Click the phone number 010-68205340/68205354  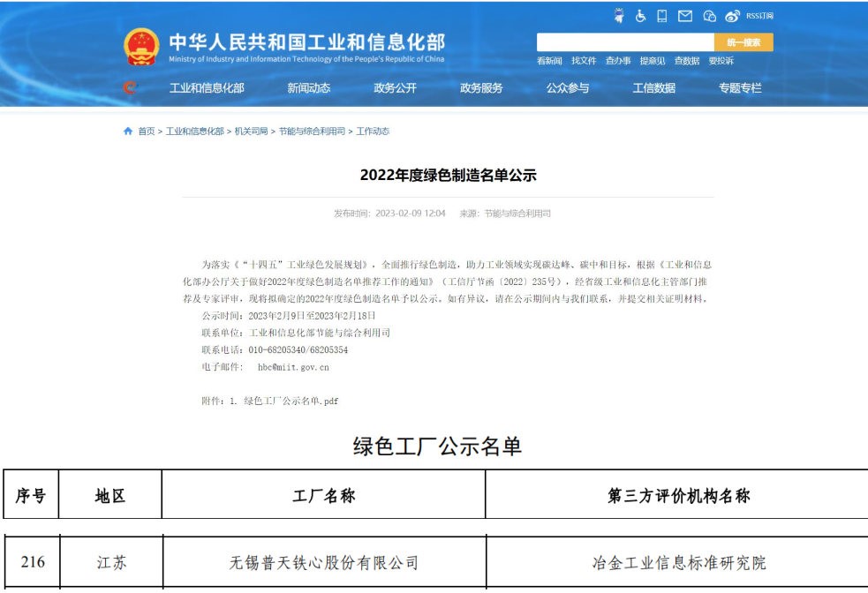pos(298,350)
